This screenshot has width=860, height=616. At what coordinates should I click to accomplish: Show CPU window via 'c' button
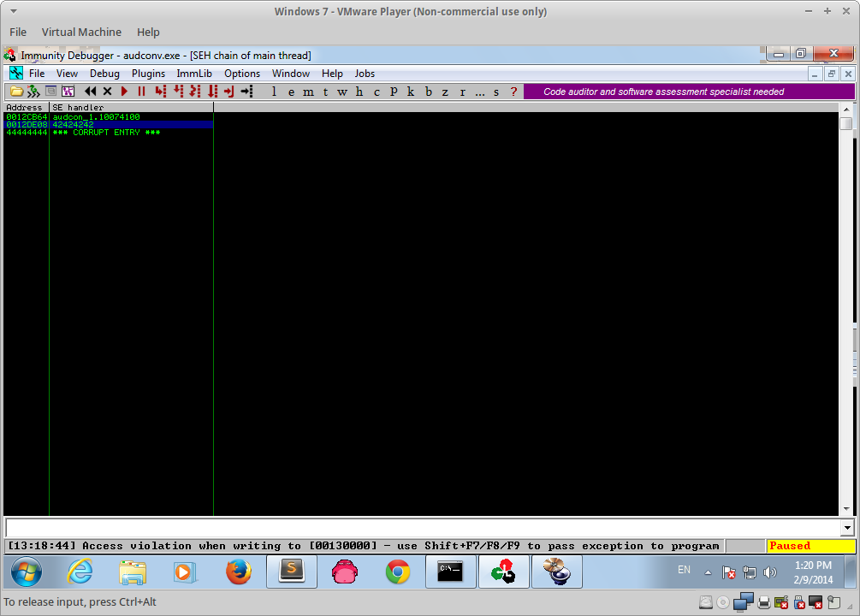377,92
